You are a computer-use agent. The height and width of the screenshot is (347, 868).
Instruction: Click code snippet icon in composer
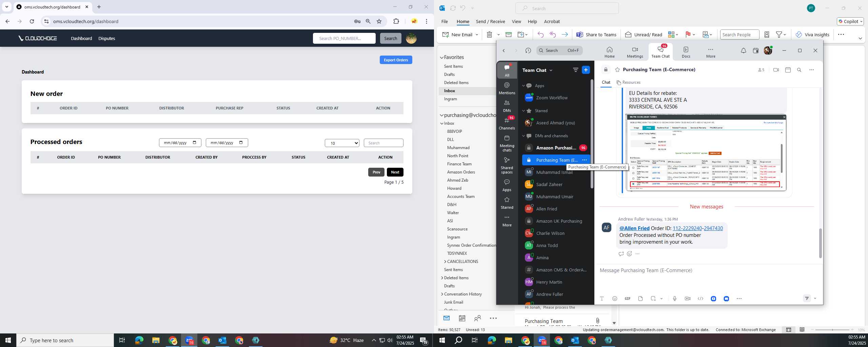click(700, 299)
